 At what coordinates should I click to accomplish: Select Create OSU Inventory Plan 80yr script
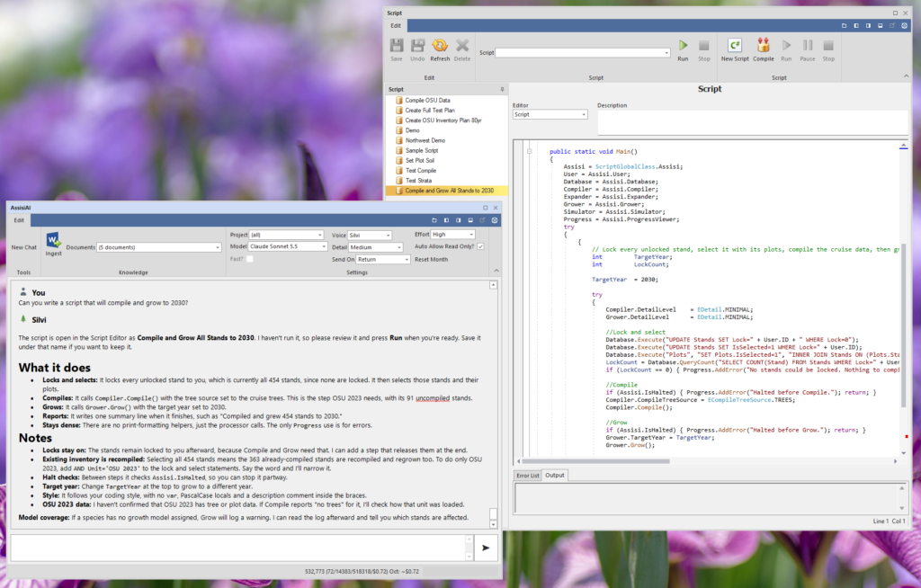[x=443, y=120]
